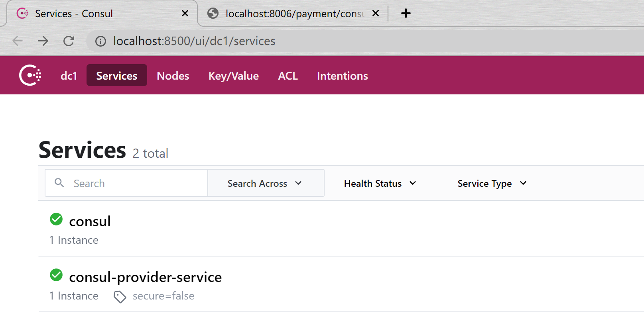Click green health check icon for consul
Image resolution: width=644 pixels, height=327 pixels.
pos(56,219)
